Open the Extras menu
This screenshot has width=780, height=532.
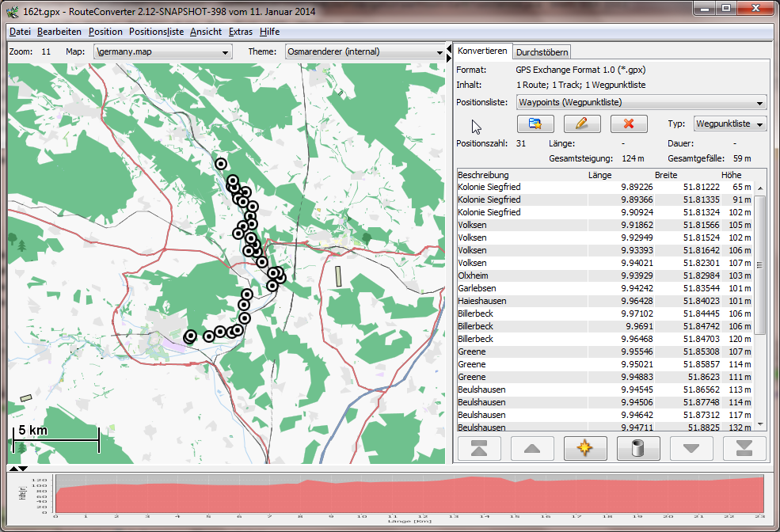tap(240, 32)
